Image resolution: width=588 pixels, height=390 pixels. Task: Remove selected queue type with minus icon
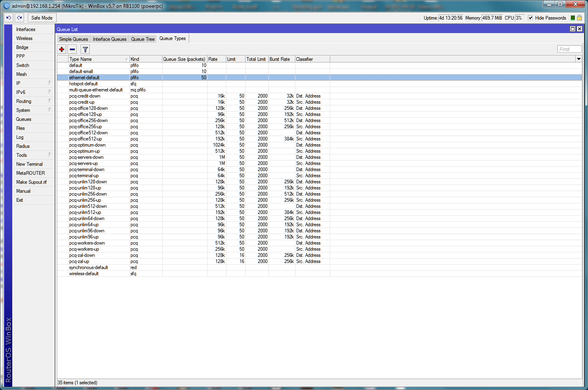tap(72, 49)
